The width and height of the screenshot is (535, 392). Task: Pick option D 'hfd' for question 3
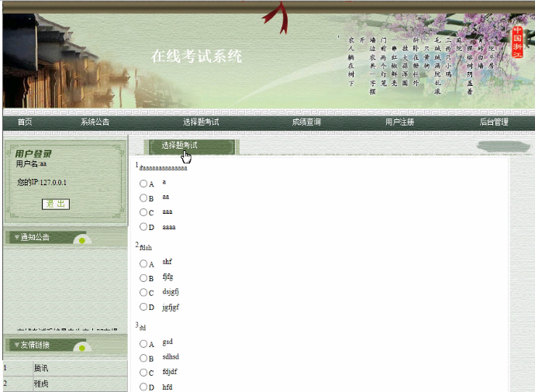[143, 387]
